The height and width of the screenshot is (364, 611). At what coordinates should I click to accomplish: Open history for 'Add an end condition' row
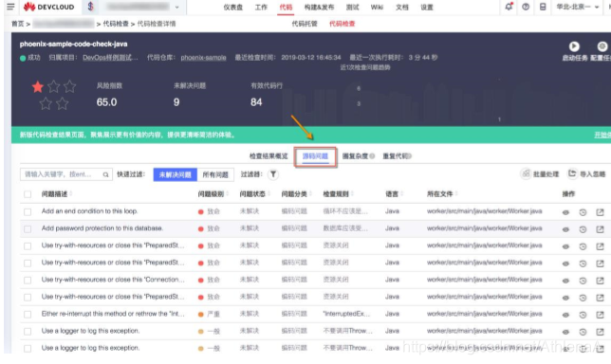pos(583,212)
